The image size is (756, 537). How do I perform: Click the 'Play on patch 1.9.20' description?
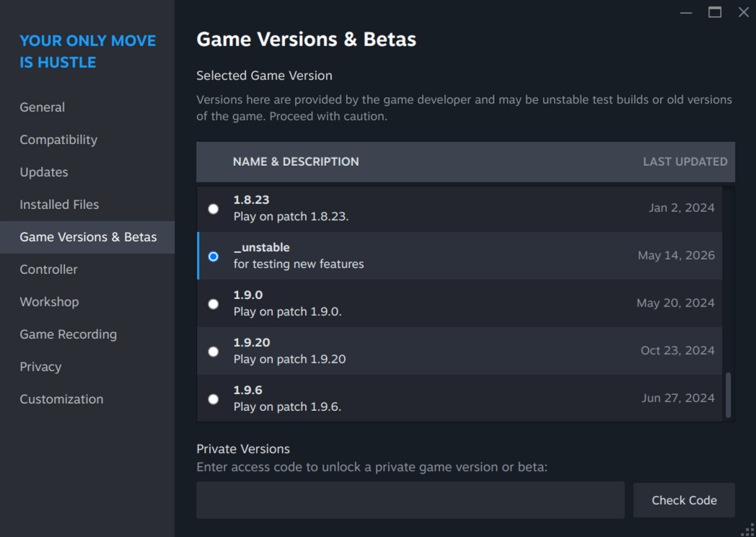289,359
